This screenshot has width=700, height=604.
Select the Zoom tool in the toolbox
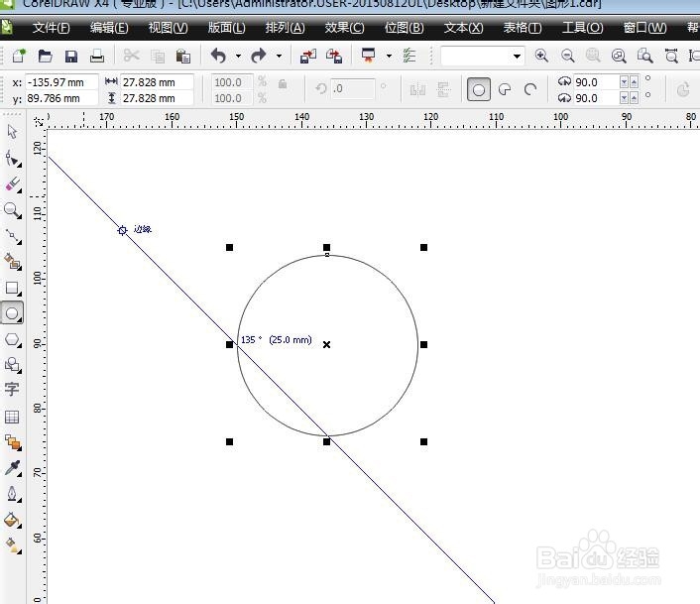pos(13,210)
